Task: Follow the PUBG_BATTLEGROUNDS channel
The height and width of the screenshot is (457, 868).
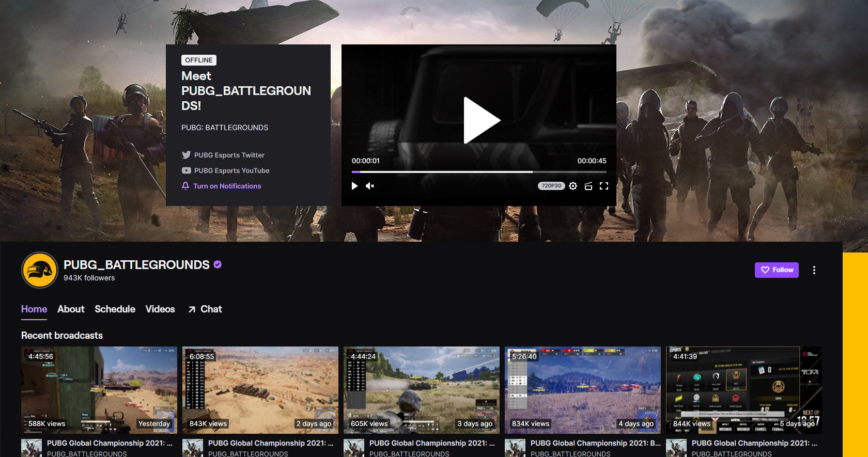Action: pos(777,270)
